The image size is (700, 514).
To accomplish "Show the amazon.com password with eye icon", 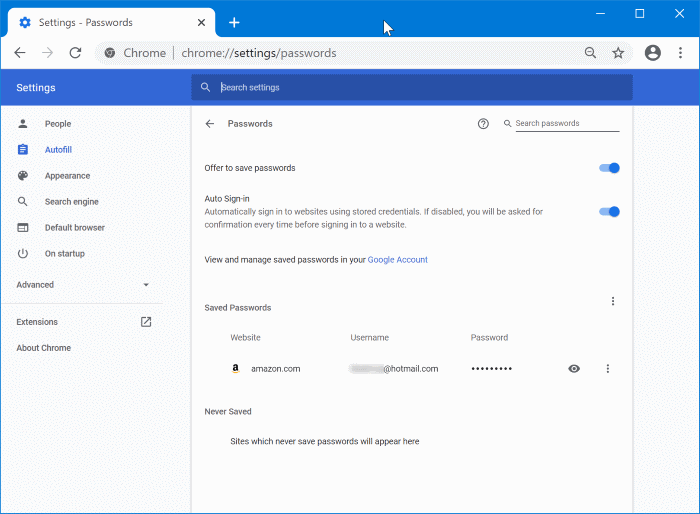I will click(x=574, y=369).
